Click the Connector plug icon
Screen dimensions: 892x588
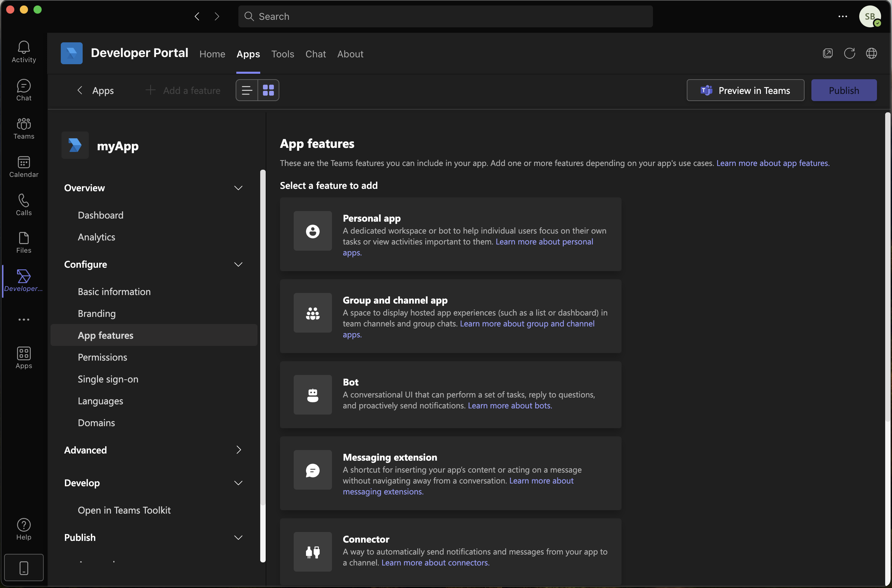click(313, 552)
